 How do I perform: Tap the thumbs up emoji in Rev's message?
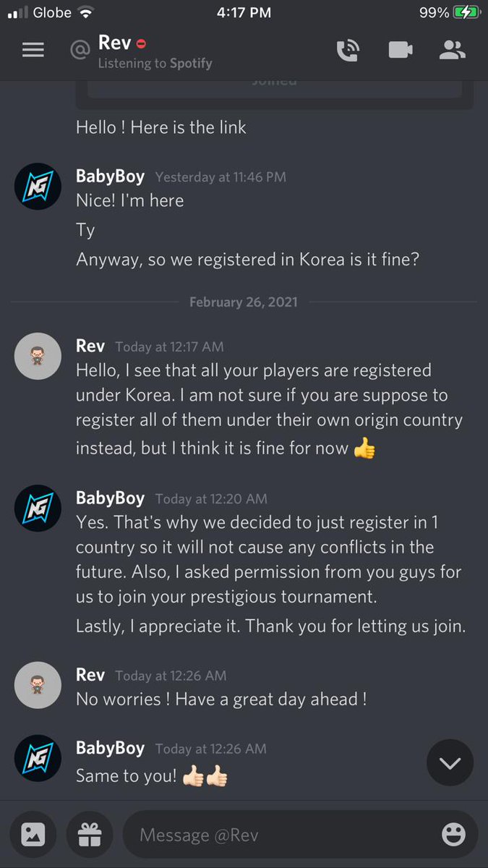[364, 448]
